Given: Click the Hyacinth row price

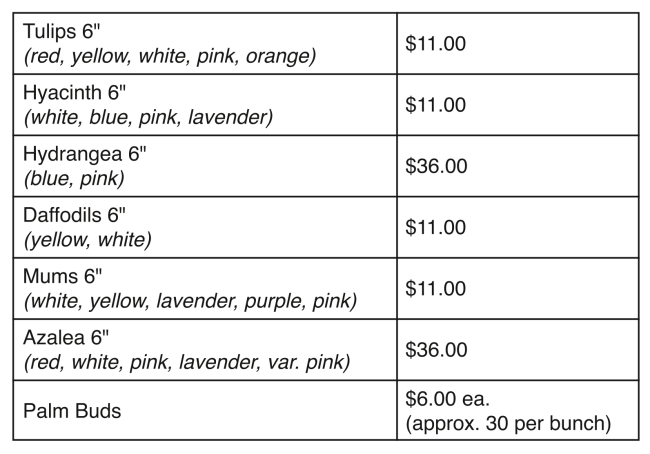Looking at the screenshot, I should tap(435, 105).
